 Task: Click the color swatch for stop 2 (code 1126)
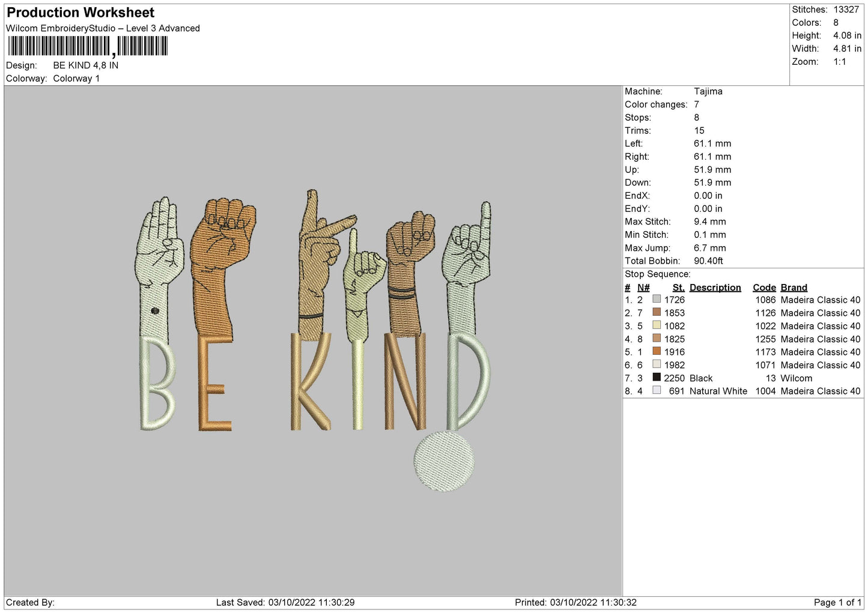click(x=657, y=312)
